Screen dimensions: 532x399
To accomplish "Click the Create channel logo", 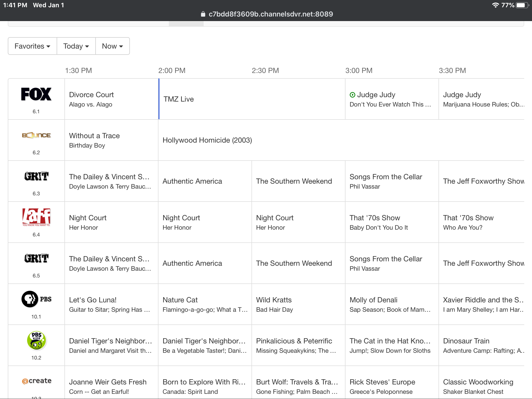I will (x=36, y=381).
